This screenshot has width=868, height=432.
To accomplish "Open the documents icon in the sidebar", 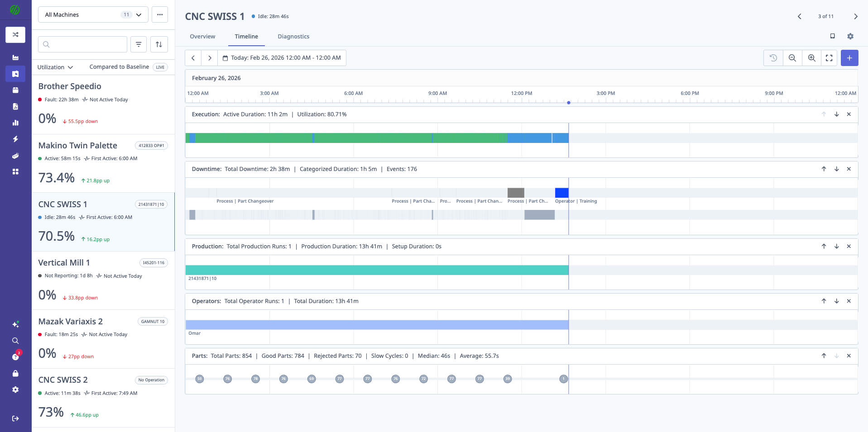I will [x=15, y=106].
